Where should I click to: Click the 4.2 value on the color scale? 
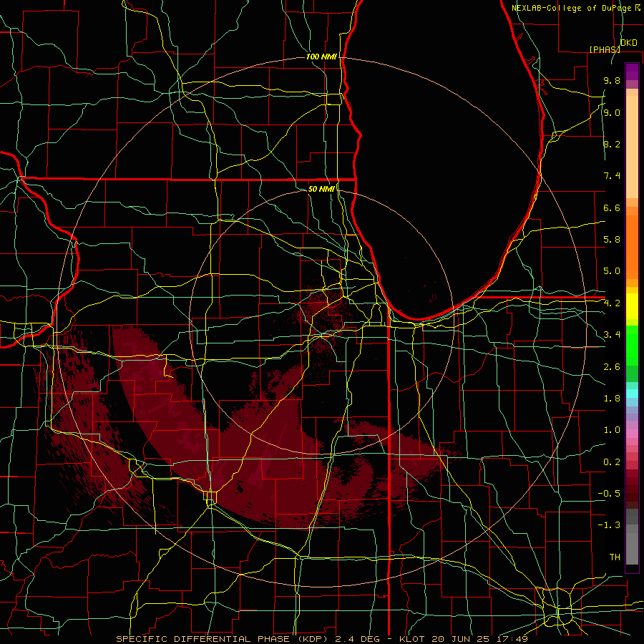tap(612, 303)
